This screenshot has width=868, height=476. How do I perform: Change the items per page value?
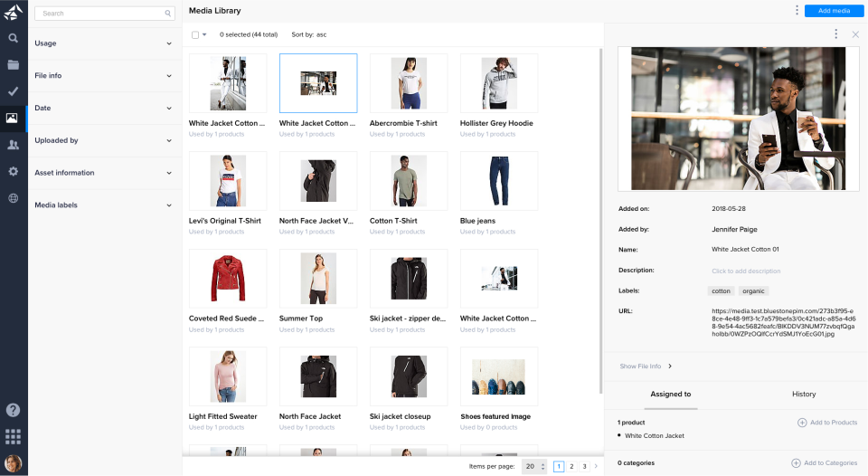click(534, 467)
